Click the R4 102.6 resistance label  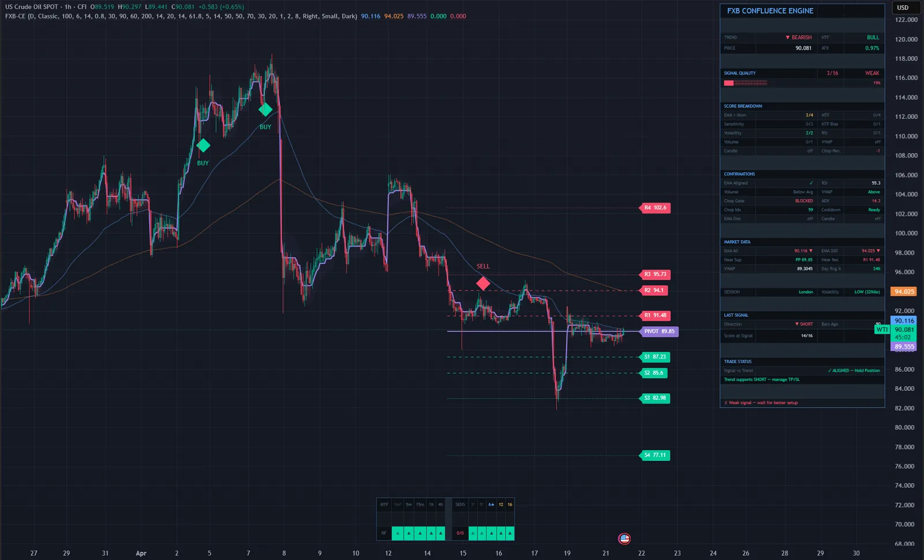pyautogui.click(x=655, y=208)
